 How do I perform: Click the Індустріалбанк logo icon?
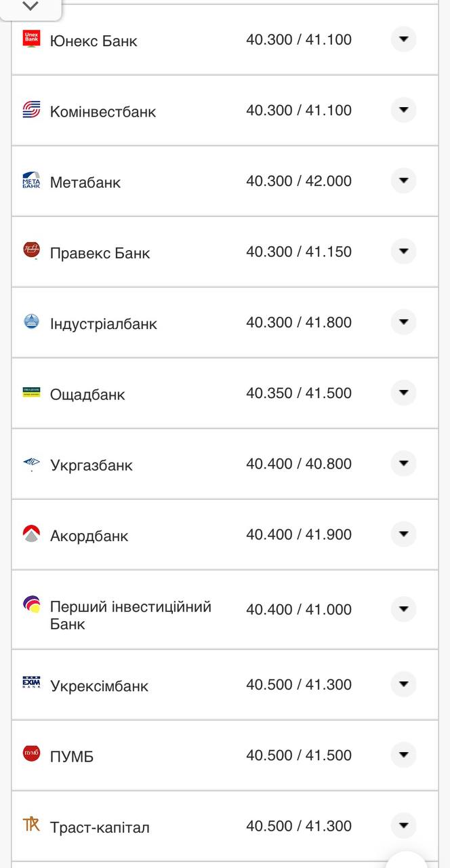pos(31,322)
